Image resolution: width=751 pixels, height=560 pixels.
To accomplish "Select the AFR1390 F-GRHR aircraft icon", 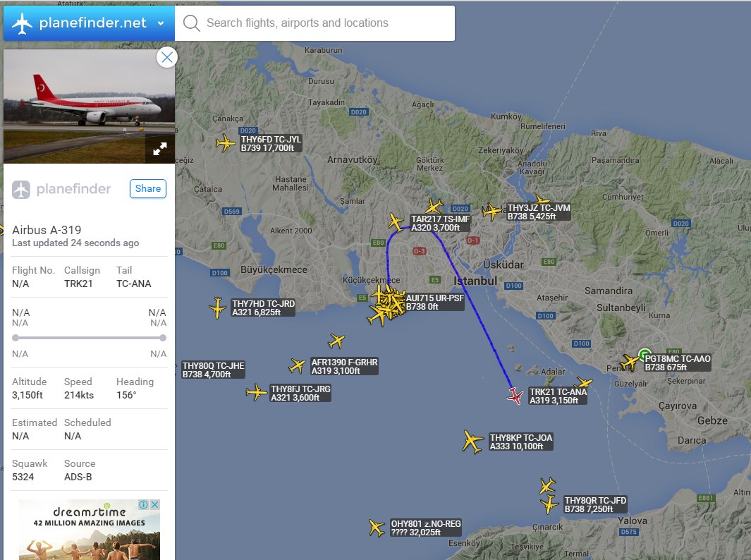I will point(297,366).
